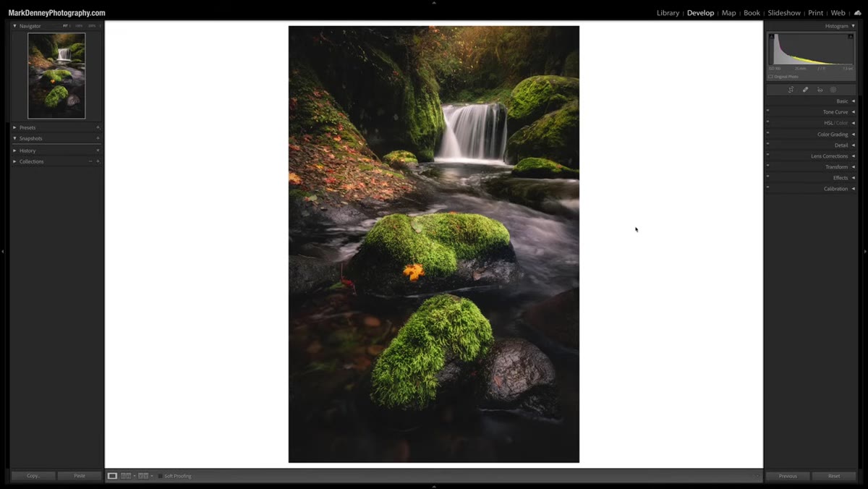
Task: Toggle the Effects panel on/off switch
Action: click(767, 177)
